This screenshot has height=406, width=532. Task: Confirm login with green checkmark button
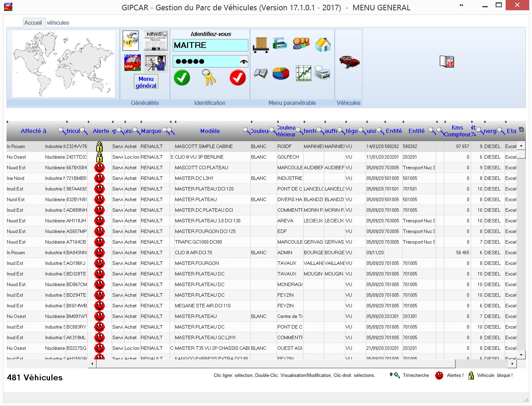coord(182,78)
